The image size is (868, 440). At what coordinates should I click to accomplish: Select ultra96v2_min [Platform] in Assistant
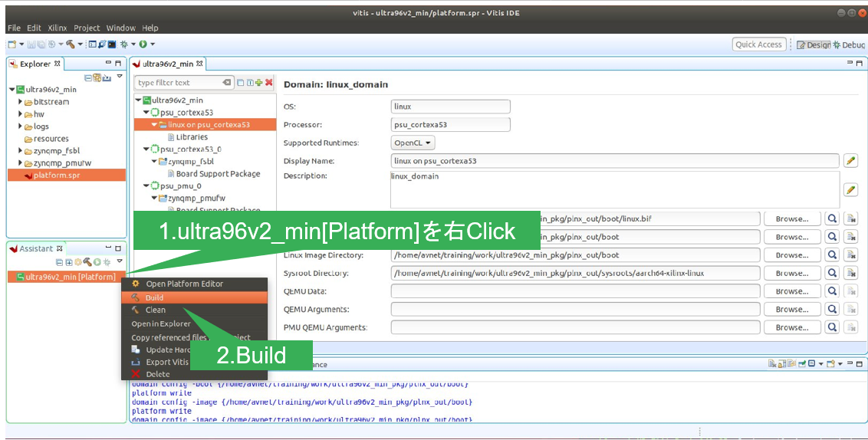point(65,277)
